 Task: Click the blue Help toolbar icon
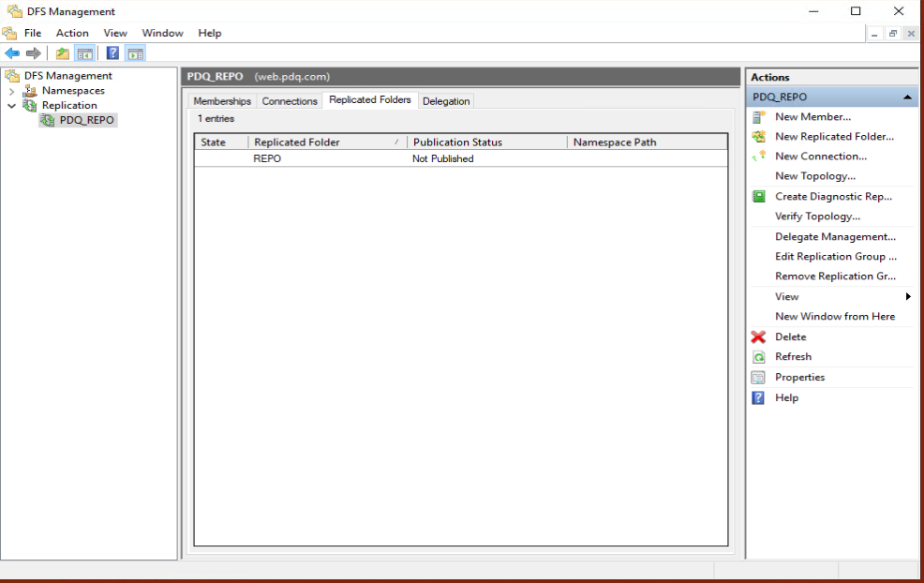[112, 53]
